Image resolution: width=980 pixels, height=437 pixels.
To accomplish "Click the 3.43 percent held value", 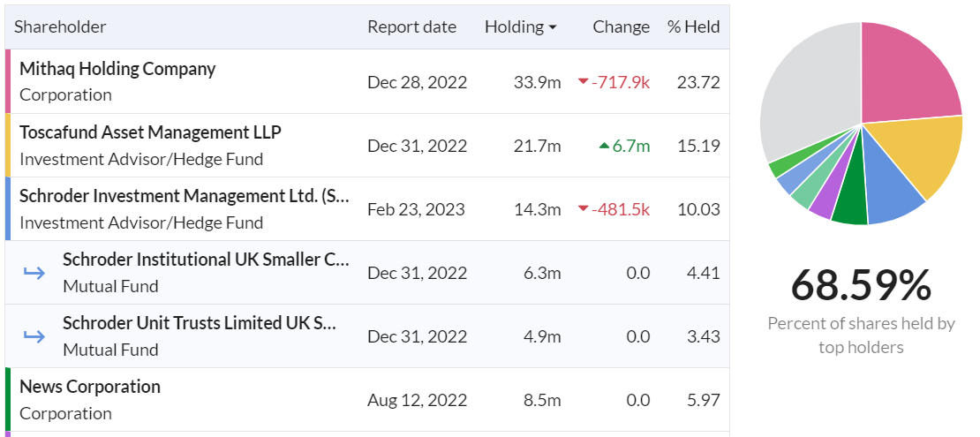I will click(x=702, y=336).
